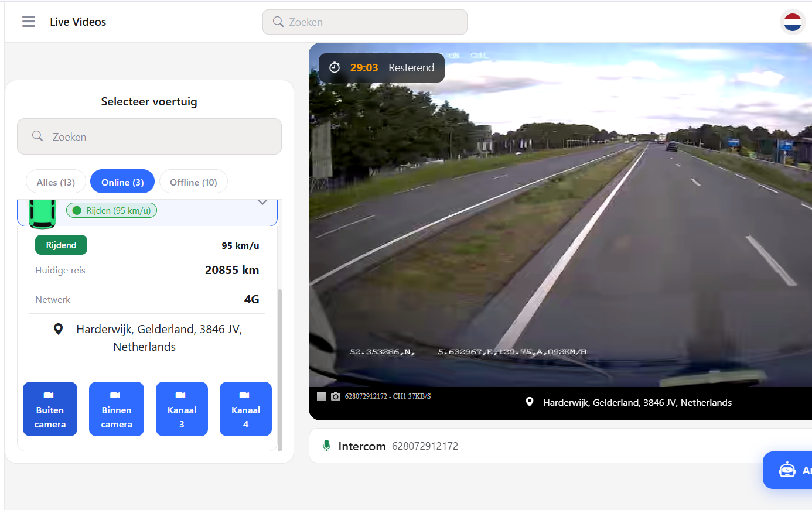The width and height of the screenshot is (812, 510).
Task: Click the magnifier icon in vehicle search
Action: coord(37,136)
